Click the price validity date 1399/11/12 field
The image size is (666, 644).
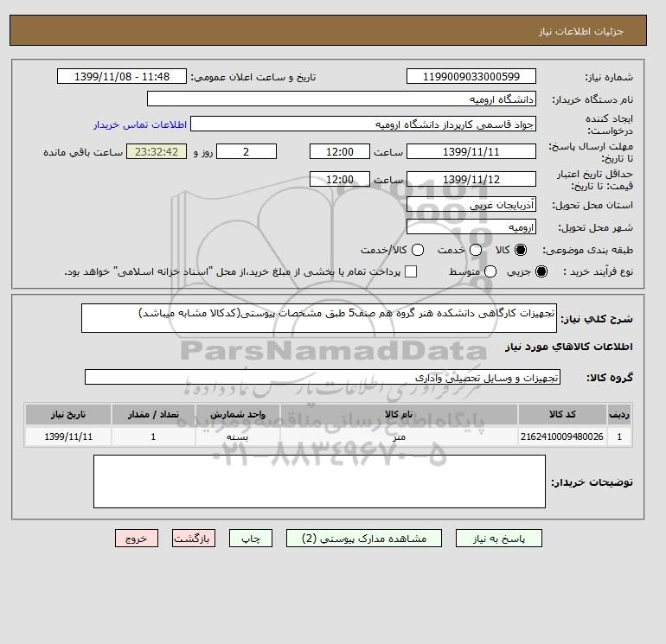pos(471,179)
